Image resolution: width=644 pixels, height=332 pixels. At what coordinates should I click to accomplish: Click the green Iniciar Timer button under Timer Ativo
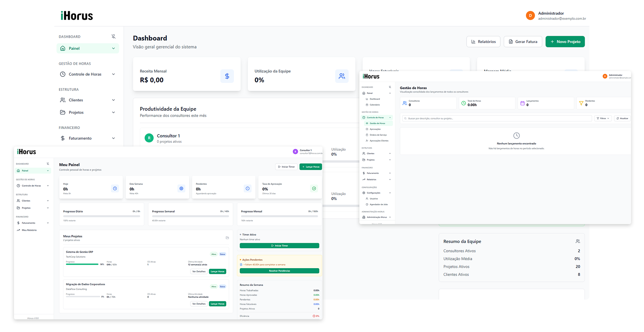(x=280, y=246)
